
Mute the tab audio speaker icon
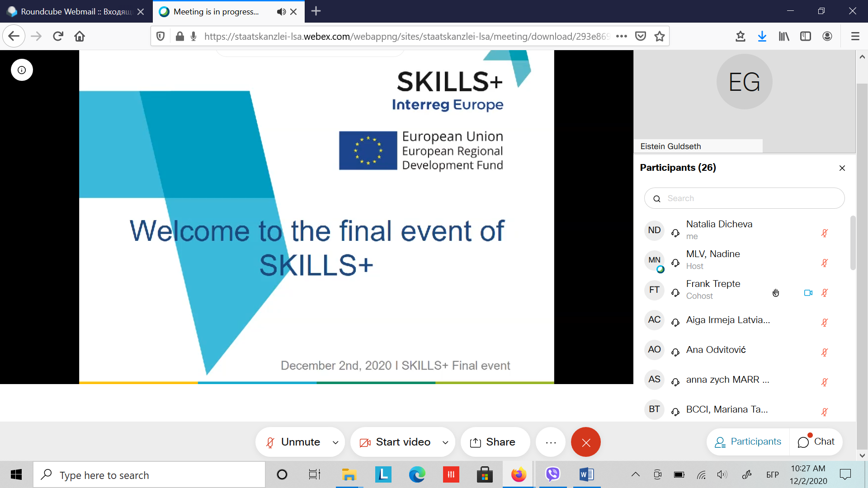click(281, 12)
